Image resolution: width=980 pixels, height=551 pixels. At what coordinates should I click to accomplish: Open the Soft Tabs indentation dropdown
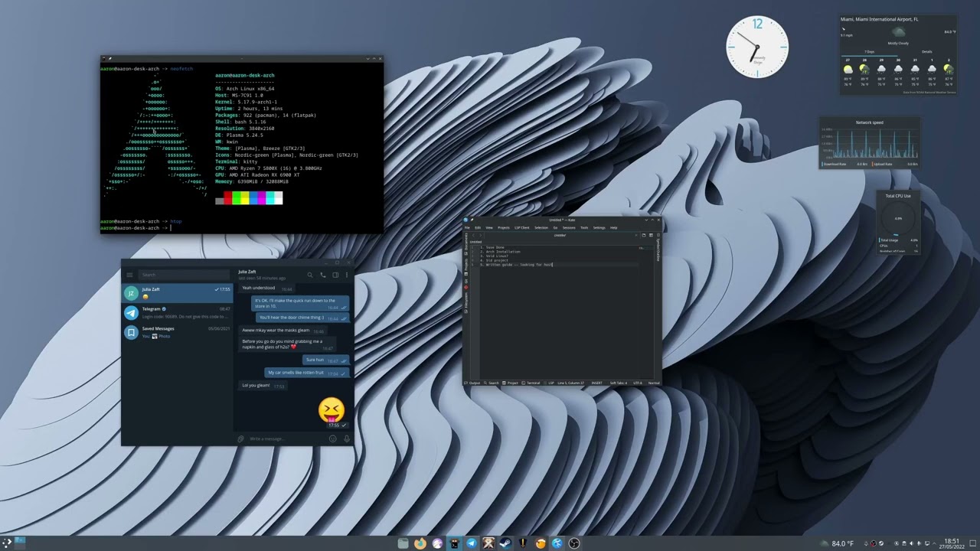[x=619, y=383]
